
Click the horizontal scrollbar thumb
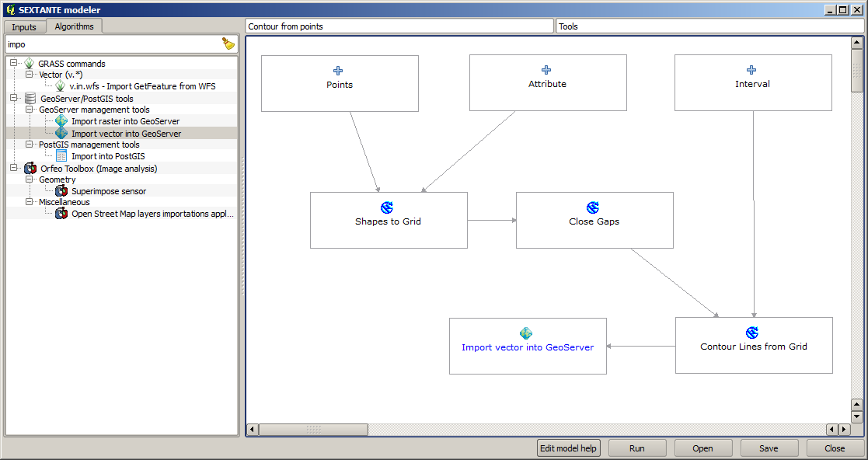click(x=313, y=430)
